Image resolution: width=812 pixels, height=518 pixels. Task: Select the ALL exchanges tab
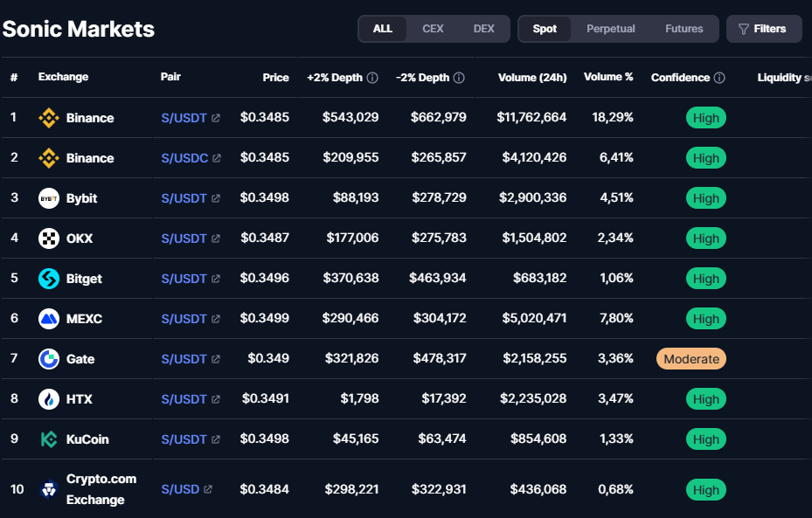(x=383, y=29)
